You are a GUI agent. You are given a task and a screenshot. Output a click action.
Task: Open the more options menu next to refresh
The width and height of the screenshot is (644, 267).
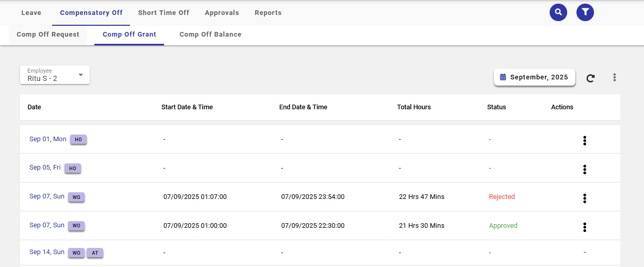(x=614, y=77)
